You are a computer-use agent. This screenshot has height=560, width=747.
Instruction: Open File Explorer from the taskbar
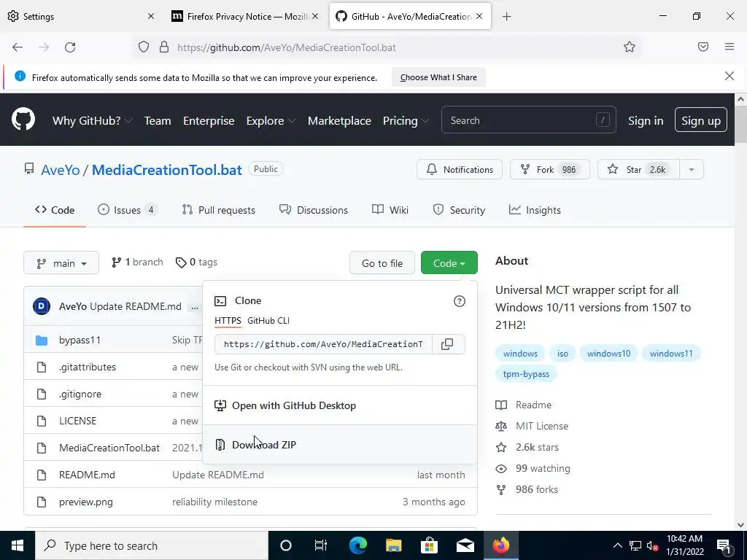393,545
